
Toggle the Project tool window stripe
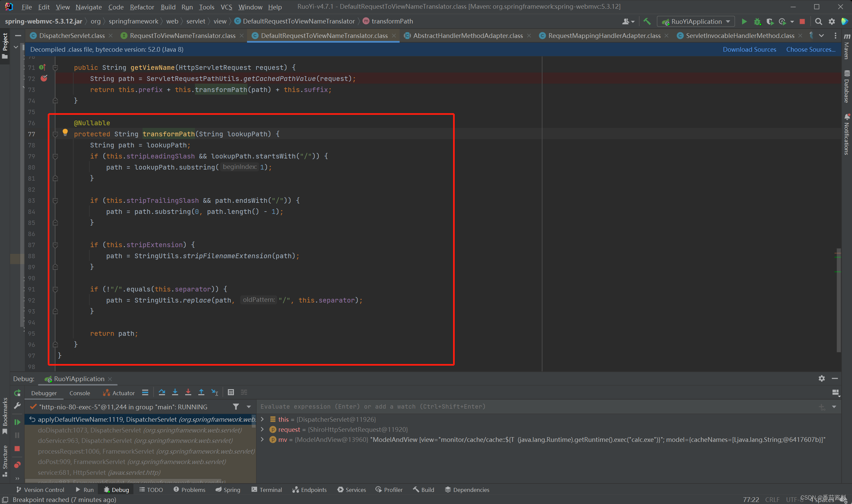pos(5,46)
